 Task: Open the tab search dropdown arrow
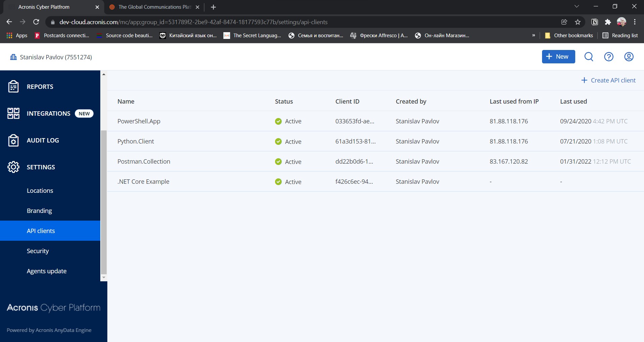(577, 6)
